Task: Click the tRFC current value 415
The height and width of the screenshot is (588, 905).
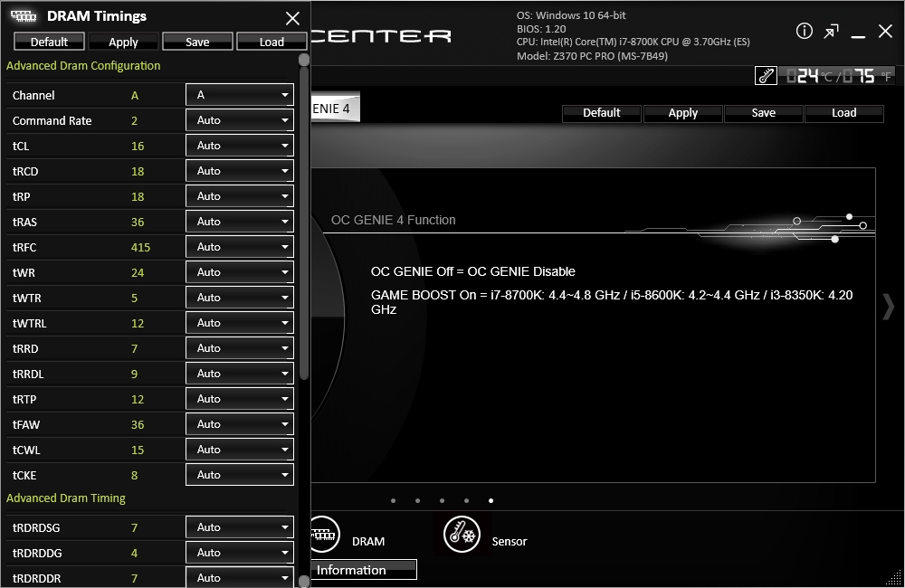Action: 140,248
